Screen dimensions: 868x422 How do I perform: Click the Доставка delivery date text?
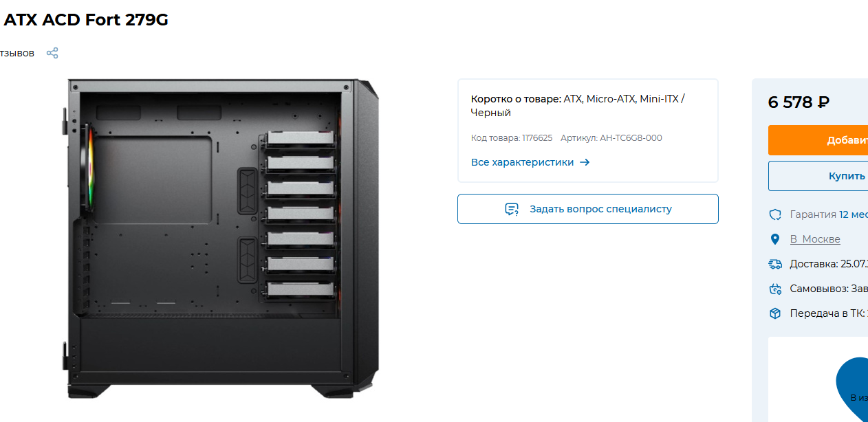829,264
